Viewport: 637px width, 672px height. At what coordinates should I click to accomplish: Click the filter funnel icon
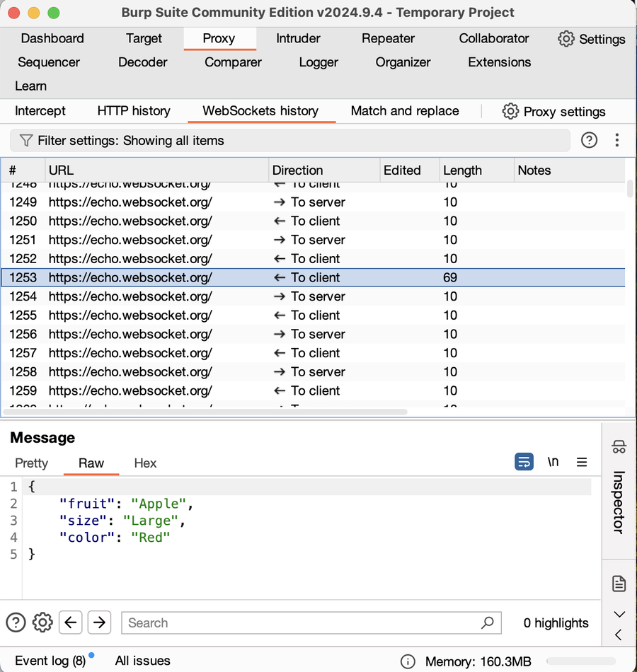pos(25,141)
